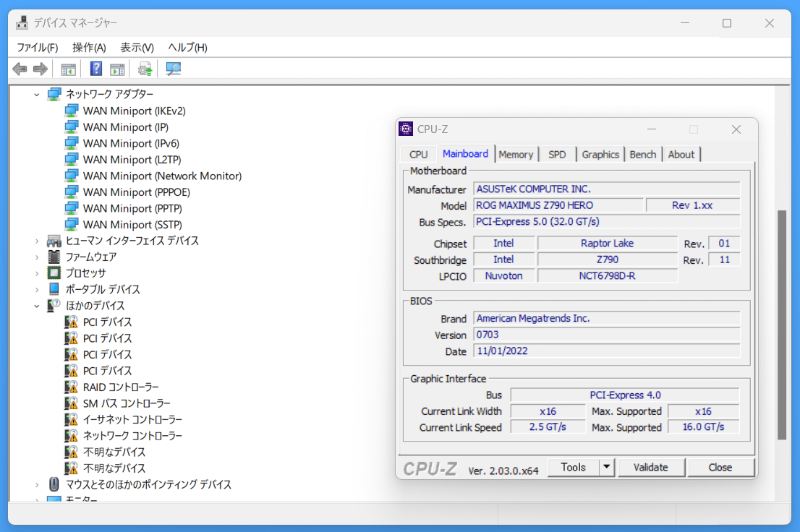Click the action pane toggle toolbar icon
Image resolution: width=800 pixels, height=532 pixels.
(117, 69)
